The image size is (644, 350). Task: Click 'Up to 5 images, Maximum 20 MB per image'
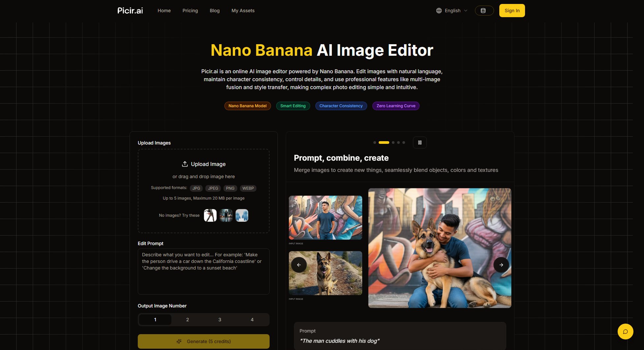click(x=204, y=198)
